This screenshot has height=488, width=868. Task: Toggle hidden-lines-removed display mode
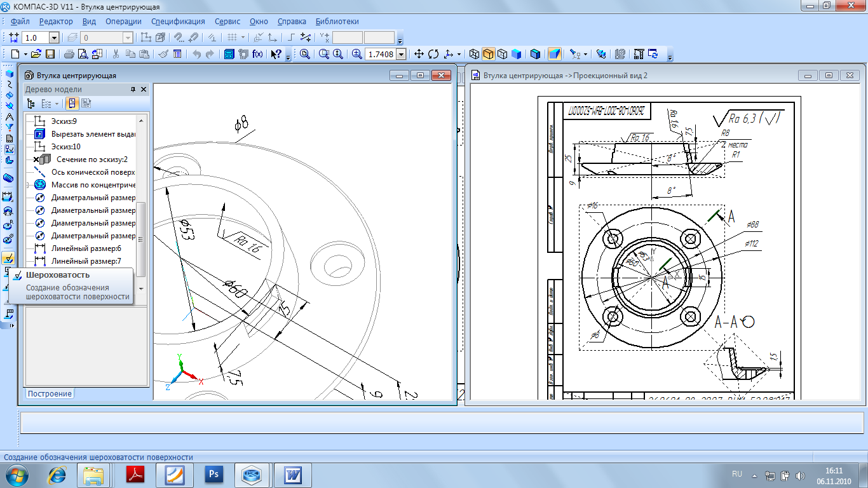[x=489, y=54]
